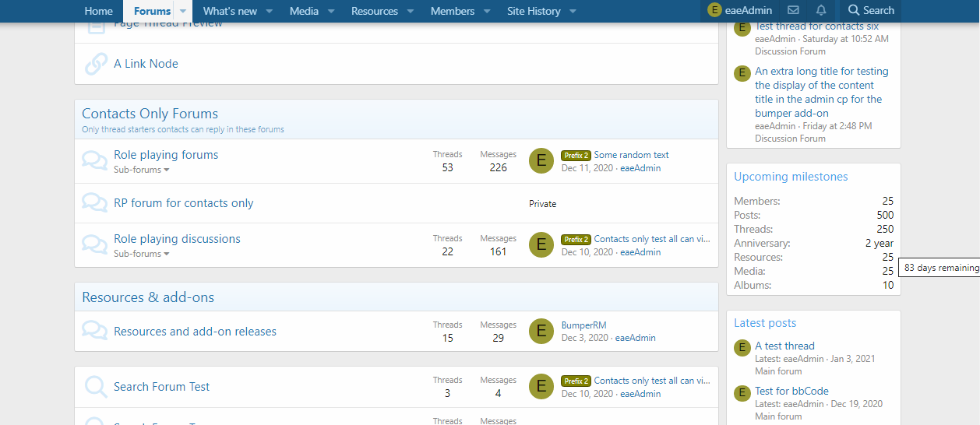
Task: Open the Forums tab dropdown arrow
Action: coord(183,12)
